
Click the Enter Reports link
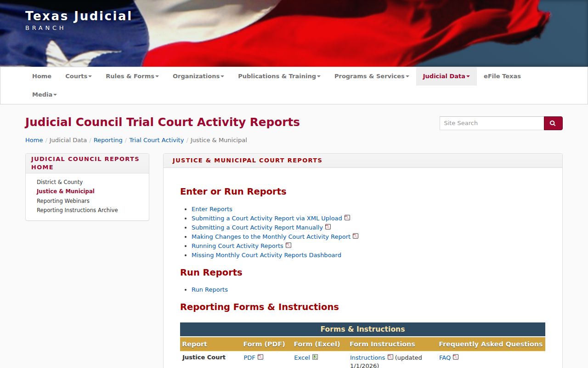(x=212, y=209)
